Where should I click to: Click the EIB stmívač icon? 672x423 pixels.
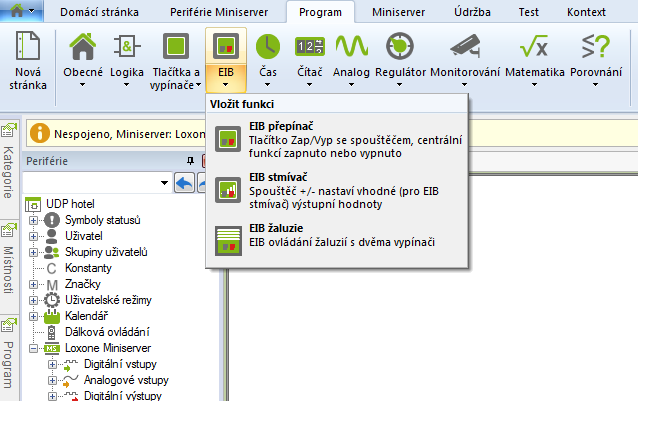(228, 190)
